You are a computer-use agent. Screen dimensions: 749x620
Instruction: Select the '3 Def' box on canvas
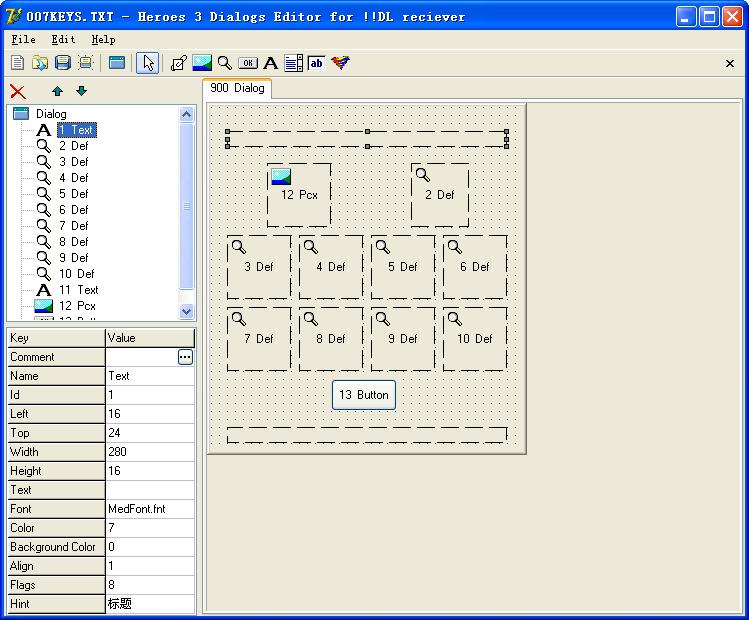click(259, 267)
